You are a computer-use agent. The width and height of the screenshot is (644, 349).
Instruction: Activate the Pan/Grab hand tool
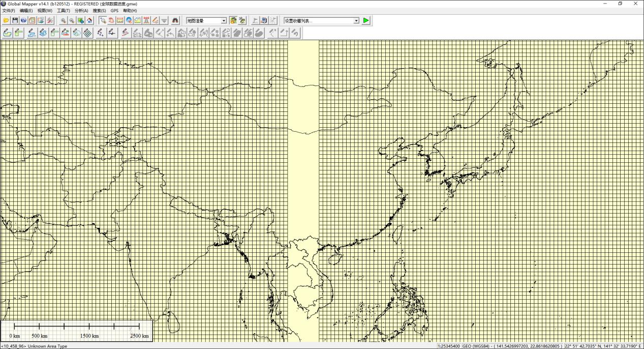[112, 20]
